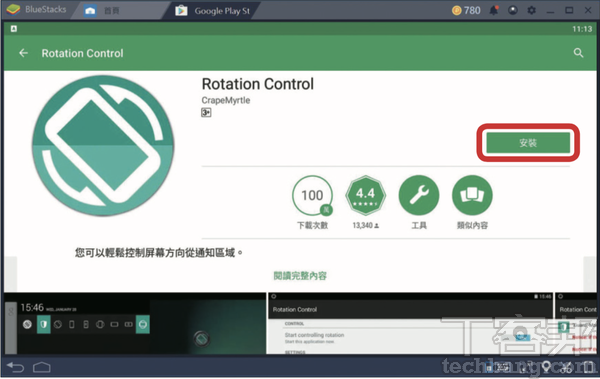Screen dimensions: 600x379
Task: Switch to the Google Play Store tab
Action: (212, 11)
